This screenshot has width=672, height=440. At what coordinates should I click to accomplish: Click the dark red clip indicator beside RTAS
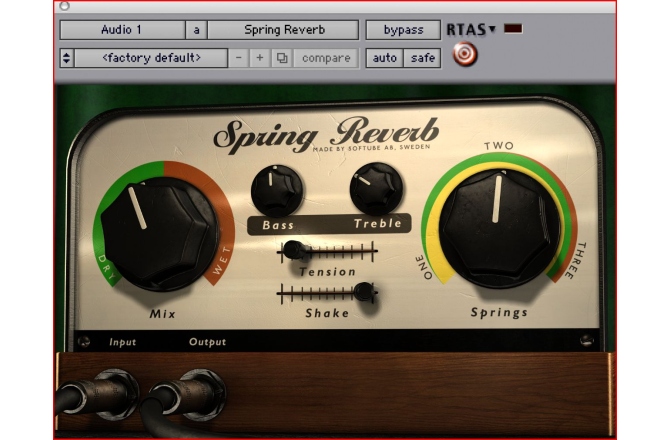pyautogui.click(x=513, y=29)
